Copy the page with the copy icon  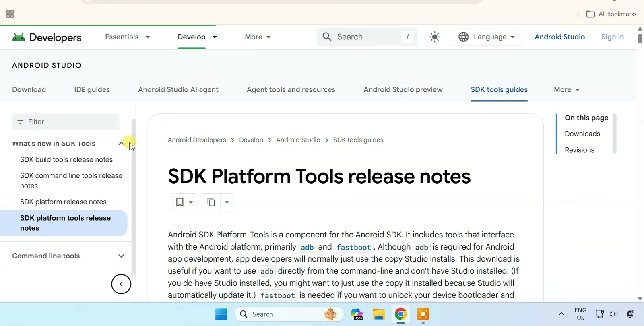click(x=211, y=202)
